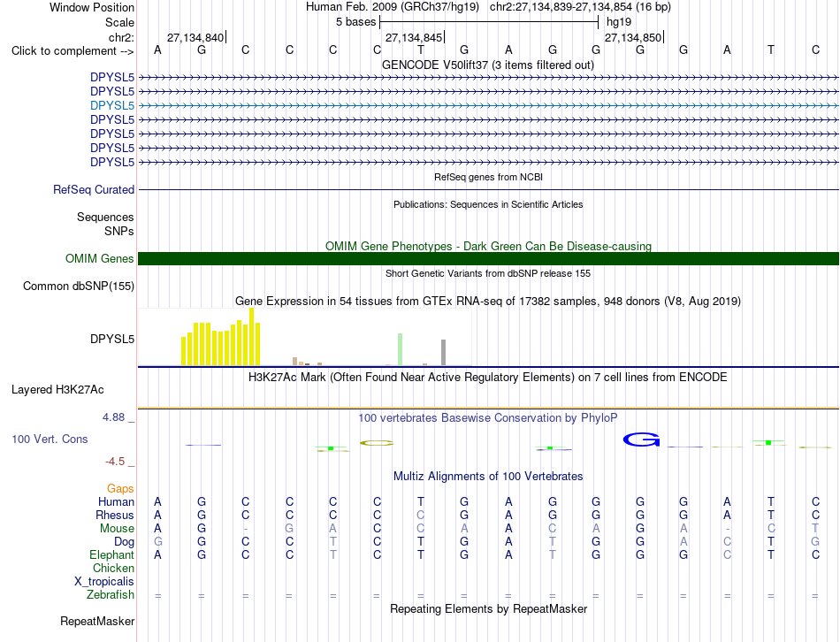Screen dimensions: 840x642
Task: Click the 'Click to complement -->' label
Action: 73,51
